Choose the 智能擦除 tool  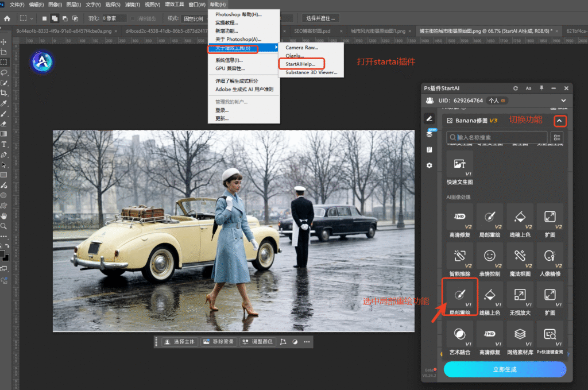click(x=460, y=260)
